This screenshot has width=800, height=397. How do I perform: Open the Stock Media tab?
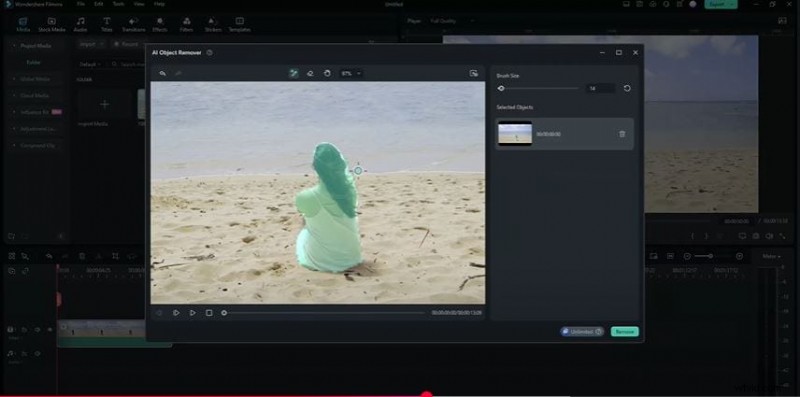(52, 24)
